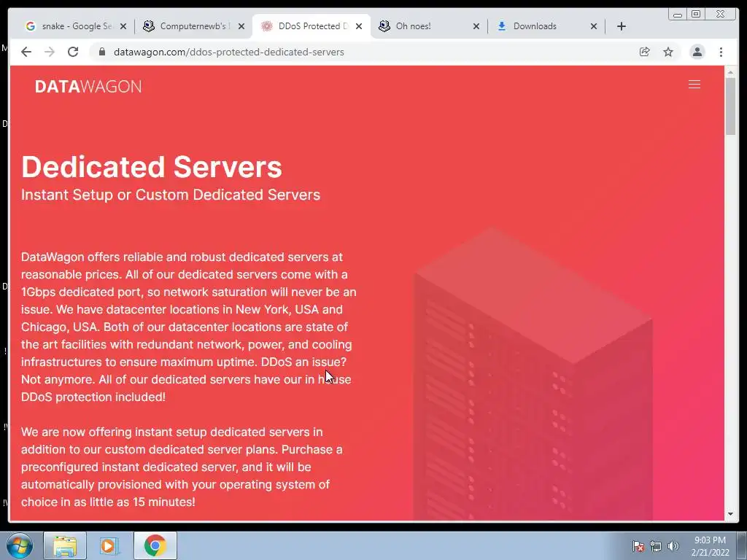Click the Dedicated Servers heading
Screen dimensions: 747x560
pos(152,167)
